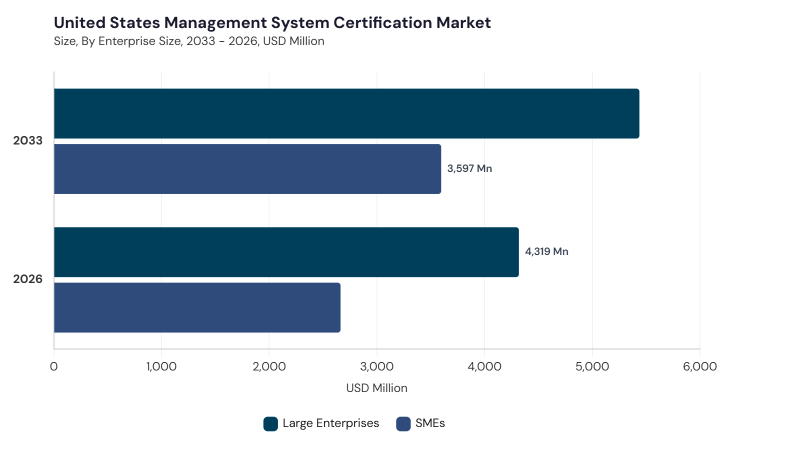This screenshot has width=800, height=450.
Task: Click the 3,000 tick label
Action: tap(377, 366)
